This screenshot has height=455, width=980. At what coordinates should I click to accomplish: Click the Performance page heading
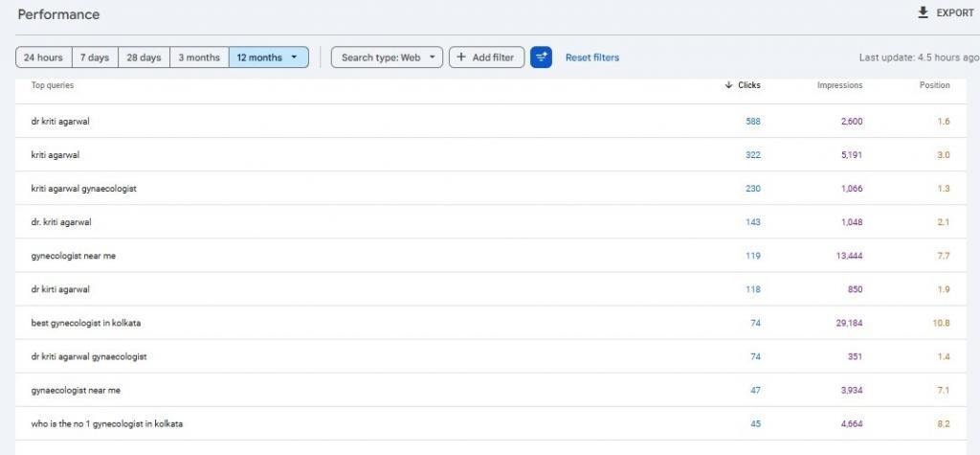pyautogui.click(x=58, y=14)
